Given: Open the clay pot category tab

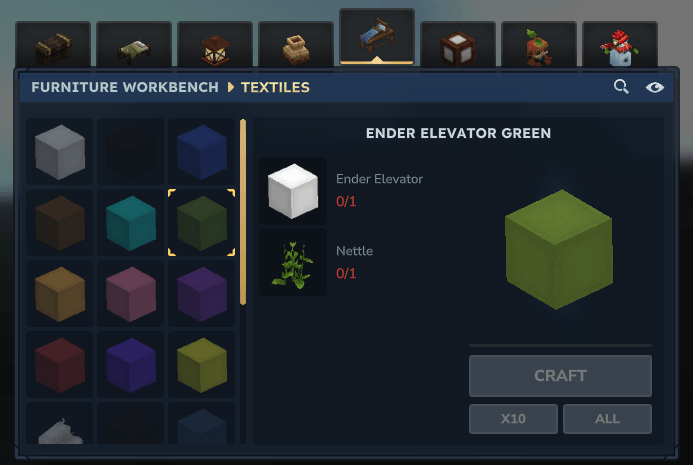Looking at the screenshot, I should 296,44.
